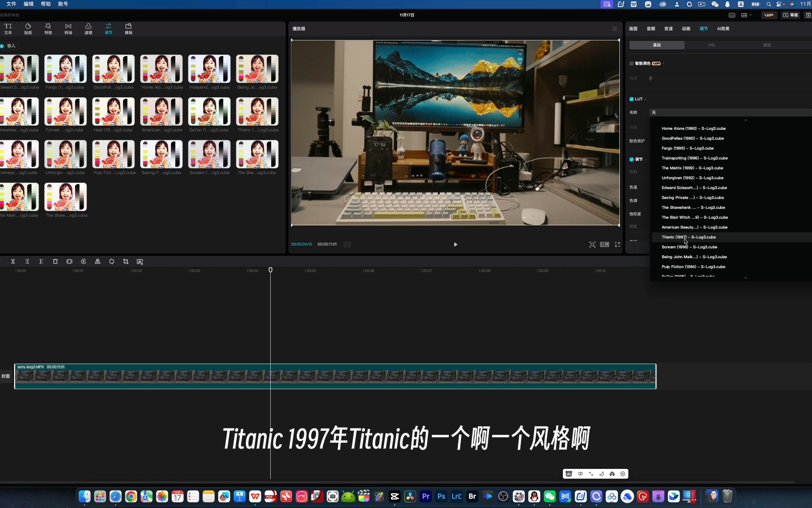812x508 pixels.
Task: Open the LUT 名称 dropdown showing 无
Action: 731,112
